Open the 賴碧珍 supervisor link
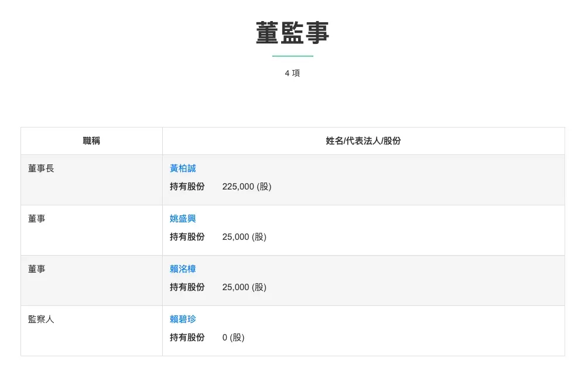 (x=183, y=319)
